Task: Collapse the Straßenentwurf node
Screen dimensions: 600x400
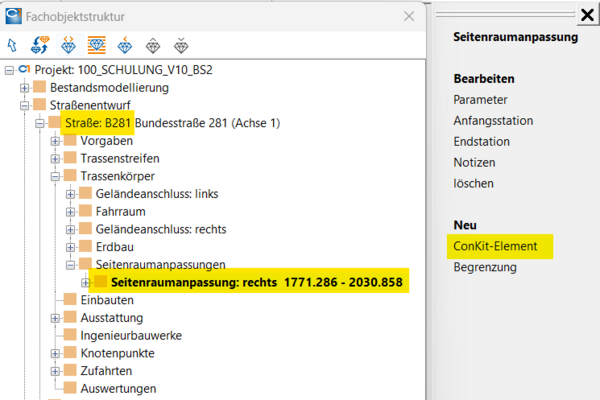Action: click(x=24, y=105)
